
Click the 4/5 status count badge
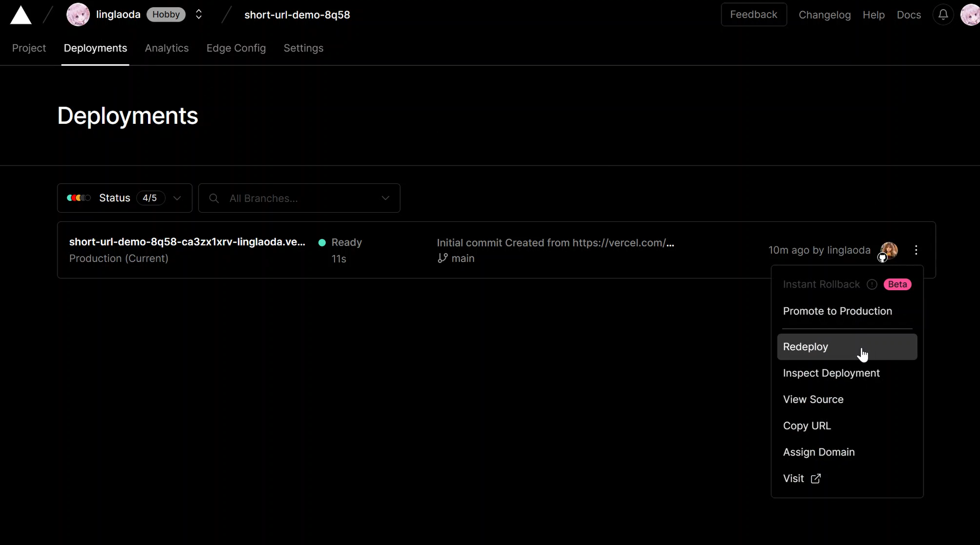(x=150, y=198)
